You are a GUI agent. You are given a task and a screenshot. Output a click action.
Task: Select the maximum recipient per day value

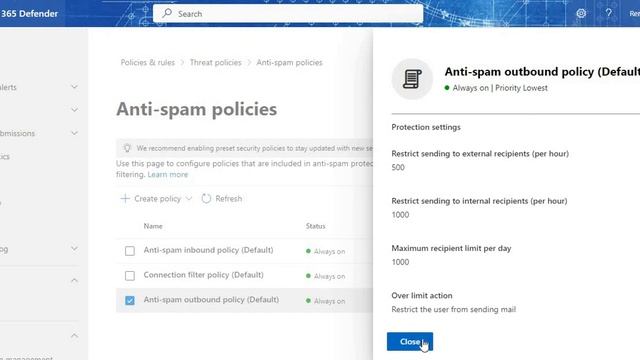[400, 262]
